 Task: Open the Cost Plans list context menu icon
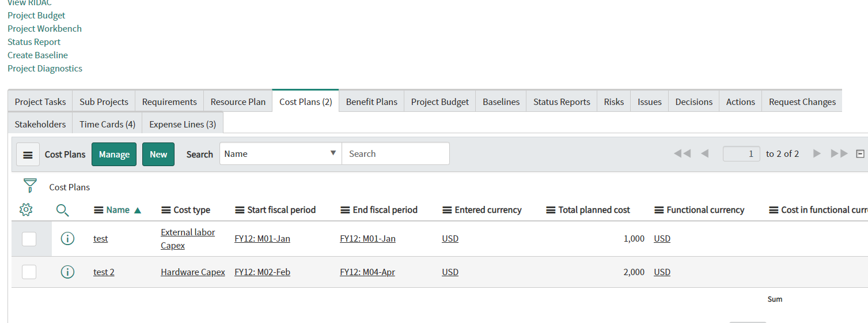28,155
